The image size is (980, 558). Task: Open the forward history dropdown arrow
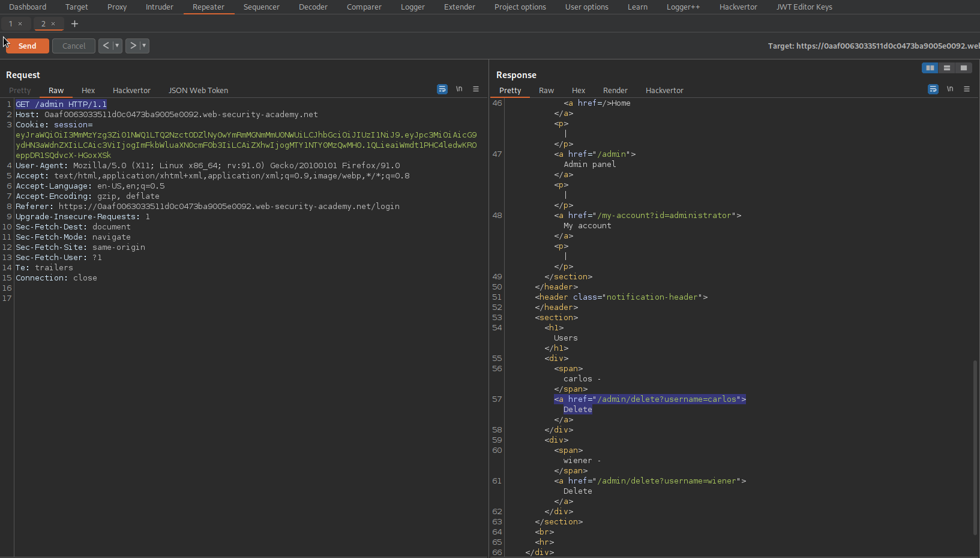(144, 46)
